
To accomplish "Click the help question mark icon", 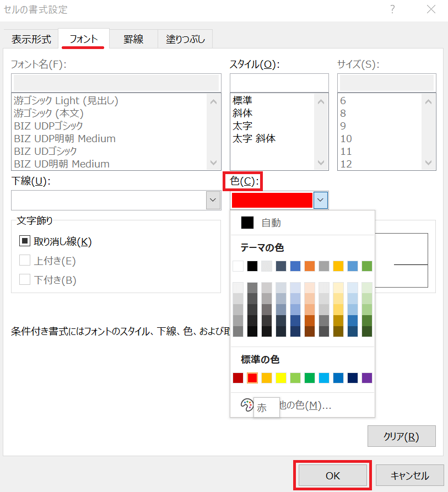I will coord(393,9).
